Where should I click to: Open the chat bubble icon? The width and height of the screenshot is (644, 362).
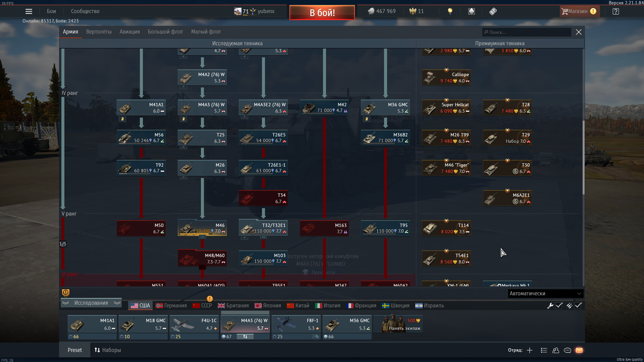point(568,350)
